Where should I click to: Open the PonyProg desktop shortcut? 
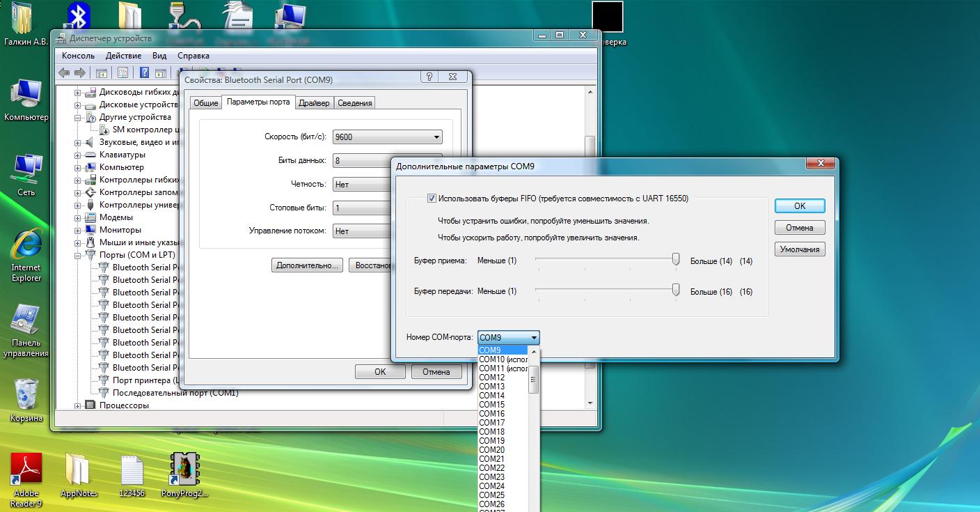click(x=184, y=470)
